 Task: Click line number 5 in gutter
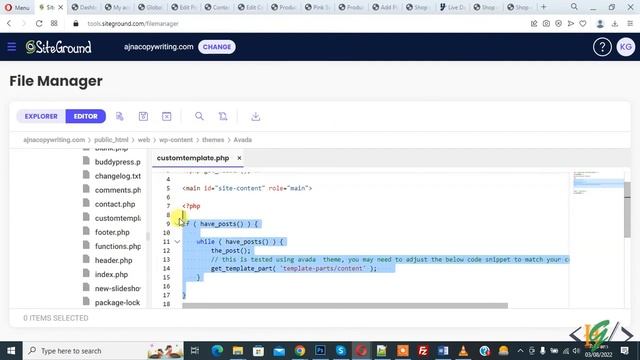168,188
